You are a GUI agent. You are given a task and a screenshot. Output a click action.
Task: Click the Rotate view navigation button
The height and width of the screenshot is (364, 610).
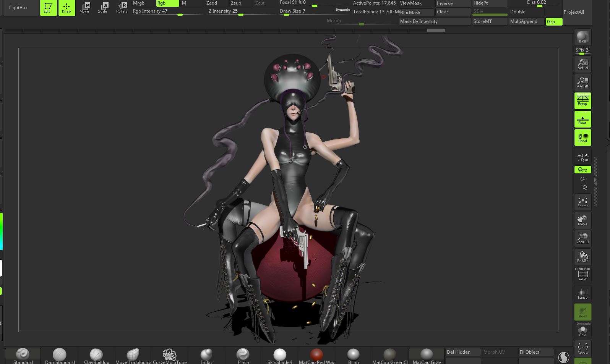[582, 257]
